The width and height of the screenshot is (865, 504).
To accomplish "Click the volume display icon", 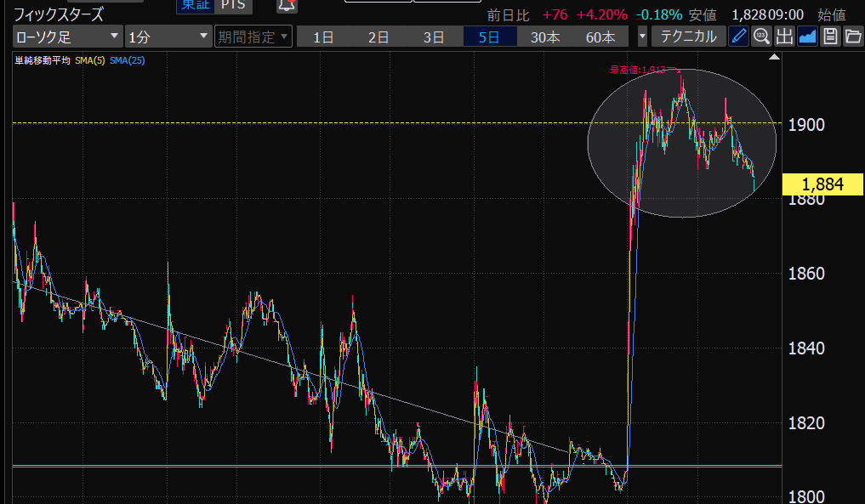I will [x=784, y=37].
